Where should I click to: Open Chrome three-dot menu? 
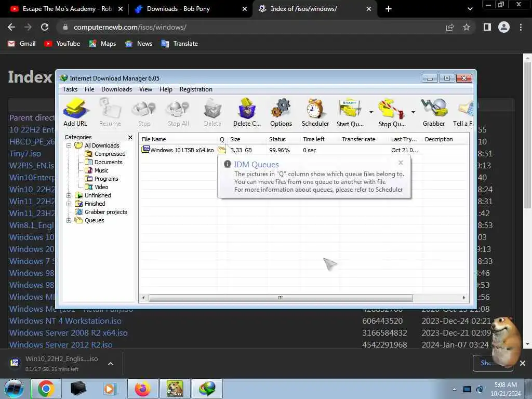pyautogui.click(x=521, y=27)
